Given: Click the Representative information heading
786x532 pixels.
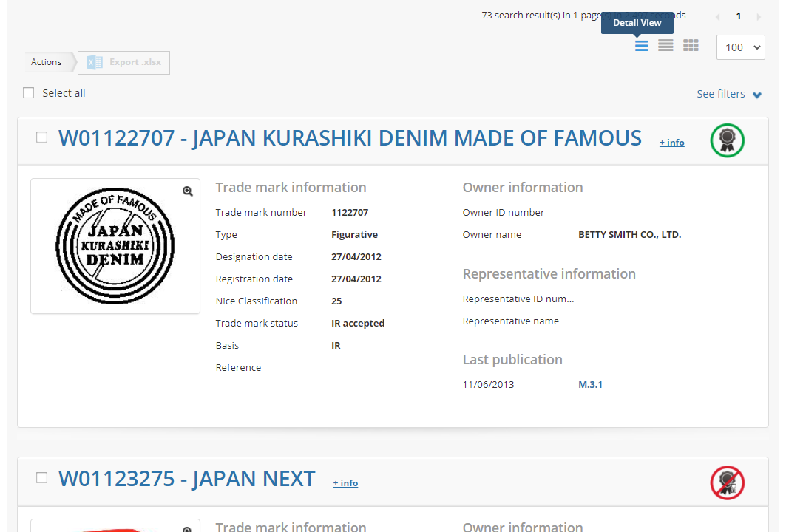Looking at the screenshot, I should click(x=549, y=274).
